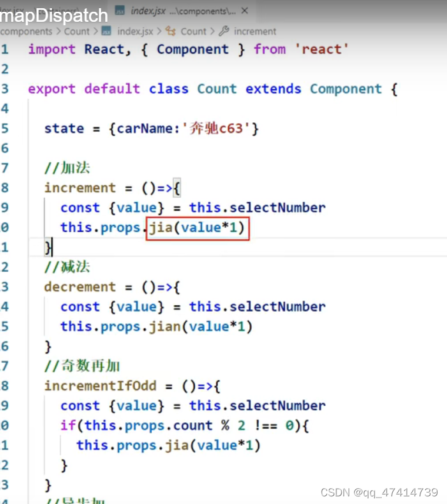Viewport: 447px width, 504px height.
Task: Click 'selectNumber' in the increment method
Action: [x=278, y=208]
